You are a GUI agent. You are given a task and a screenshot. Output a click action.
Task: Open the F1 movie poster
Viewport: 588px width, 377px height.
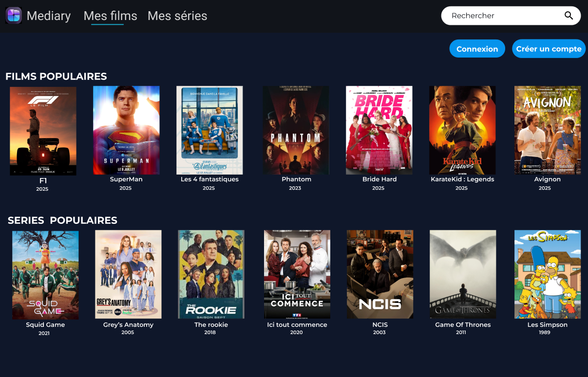point(43,131)
